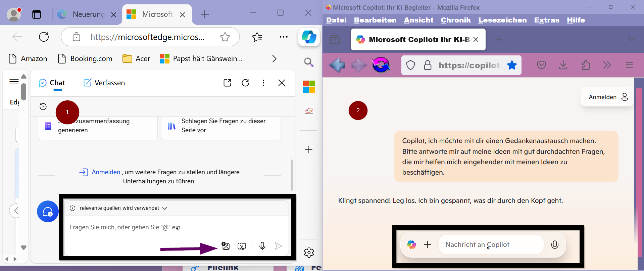Open Firefox extensions puzzle icon
The width and height of the screenshot is (644, 271).
[586, 65]
